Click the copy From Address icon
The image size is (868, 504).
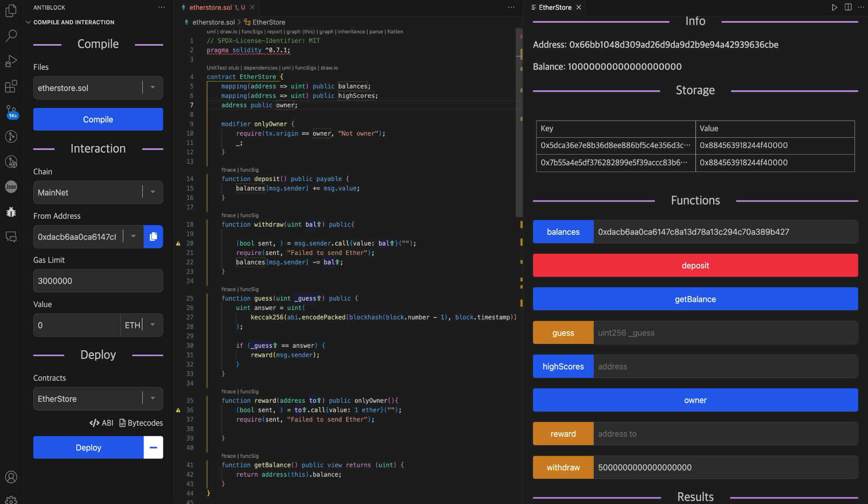tap(153, 236)
